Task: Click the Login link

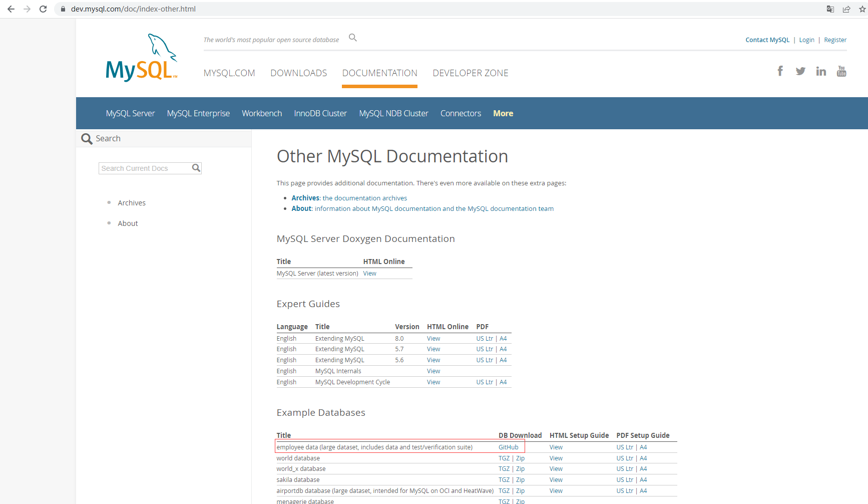Action: click(x=807, y=40)
